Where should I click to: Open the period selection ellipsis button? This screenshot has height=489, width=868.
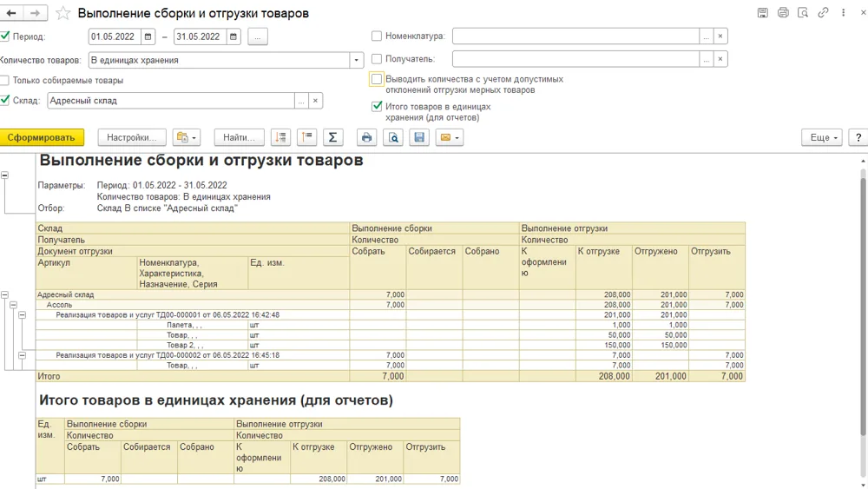[x=258, y=36]
